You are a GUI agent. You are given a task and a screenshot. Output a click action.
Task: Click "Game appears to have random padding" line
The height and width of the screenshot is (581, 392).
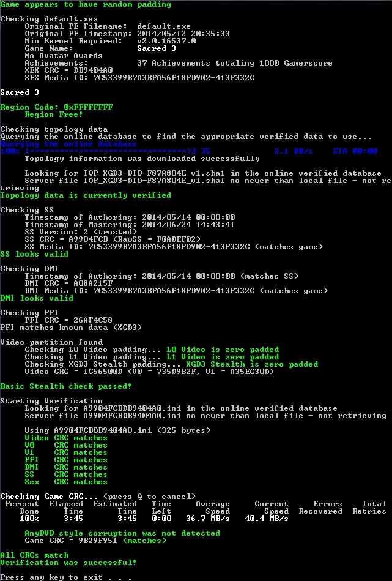tap(86, 4)
